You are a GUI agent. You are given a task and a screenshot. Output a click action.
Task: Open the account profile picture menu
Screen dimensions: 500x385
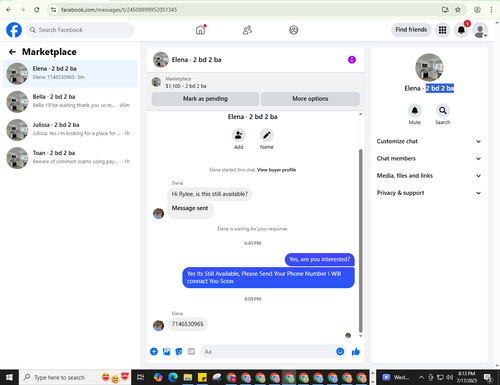tap(480, 30)
